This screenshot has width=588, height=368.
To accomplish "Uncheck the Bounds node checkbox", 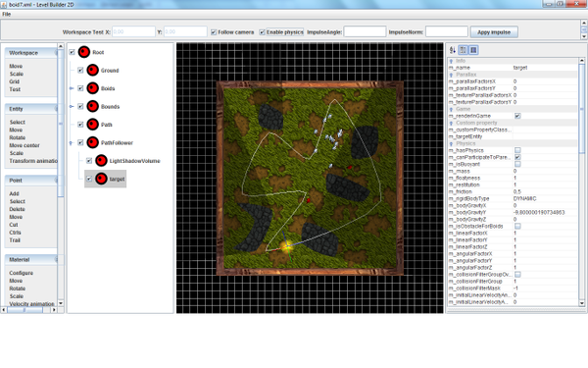I will coord(80,106).
